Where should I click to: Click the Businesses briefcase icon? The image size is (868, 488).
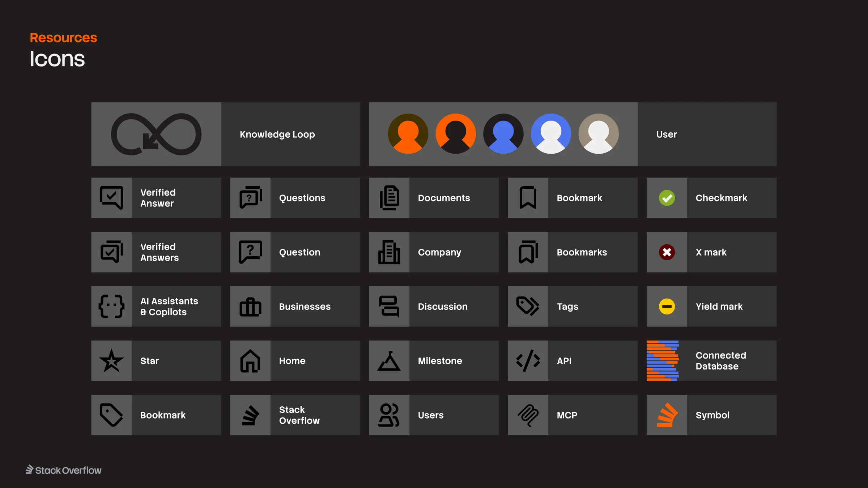pyautogui.click(x=250, y=307)
